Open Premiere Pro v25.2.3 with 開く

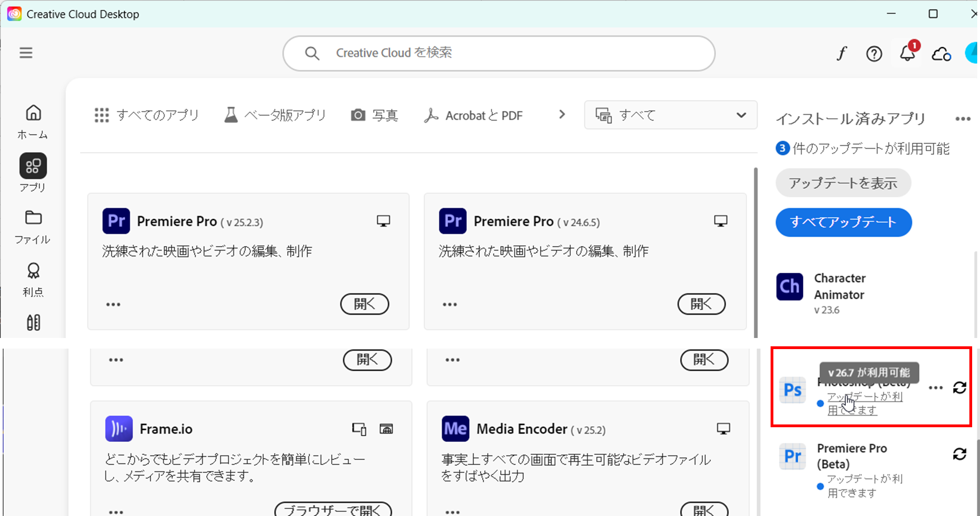coord(364,304)
